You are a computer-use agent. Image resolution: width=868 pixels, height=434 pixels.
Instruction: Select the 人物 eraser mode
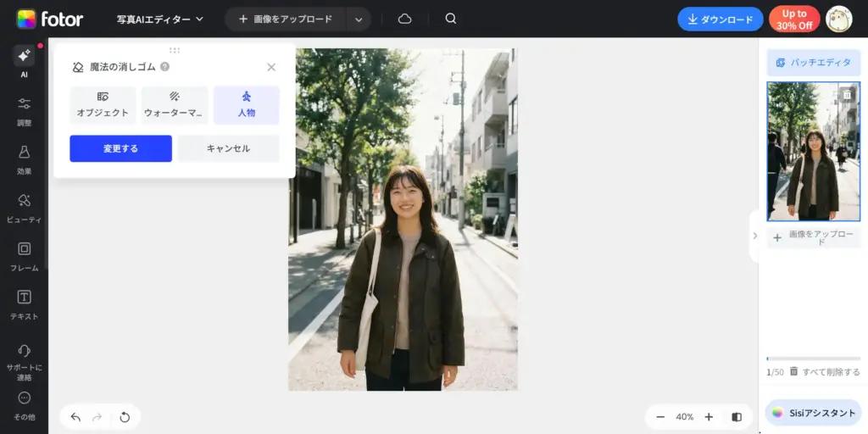point(247,105)
